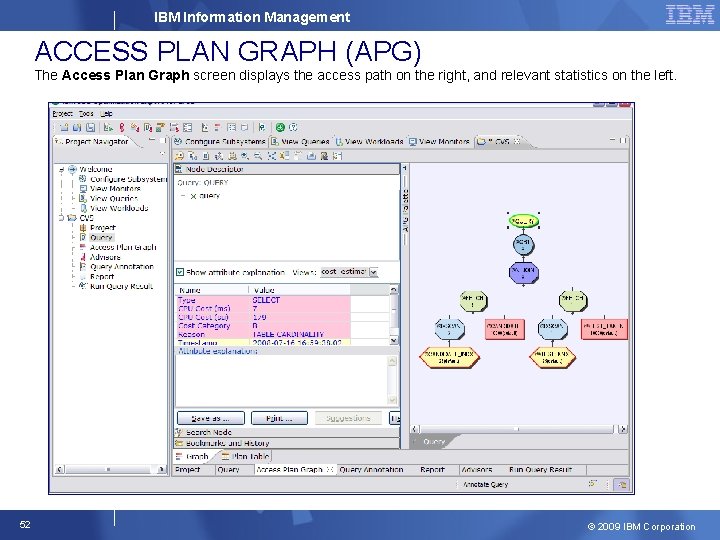This screenshot has height=540, width=720.
Task: Collapse the Welcome tree node
Action: pos(61,169)
